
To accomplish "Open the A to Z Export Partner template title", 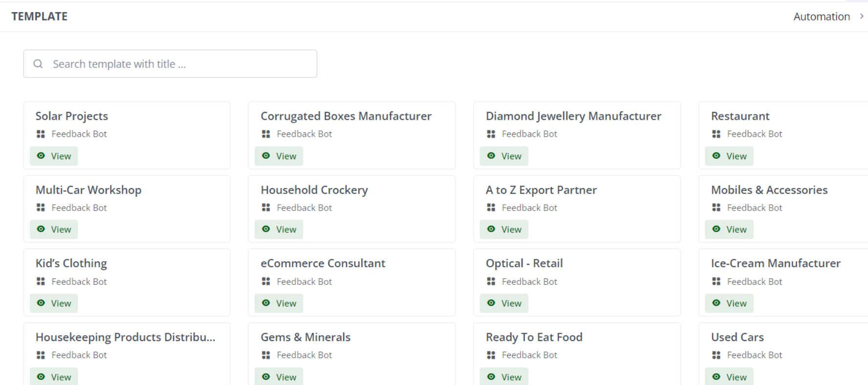I will point(541,190).
